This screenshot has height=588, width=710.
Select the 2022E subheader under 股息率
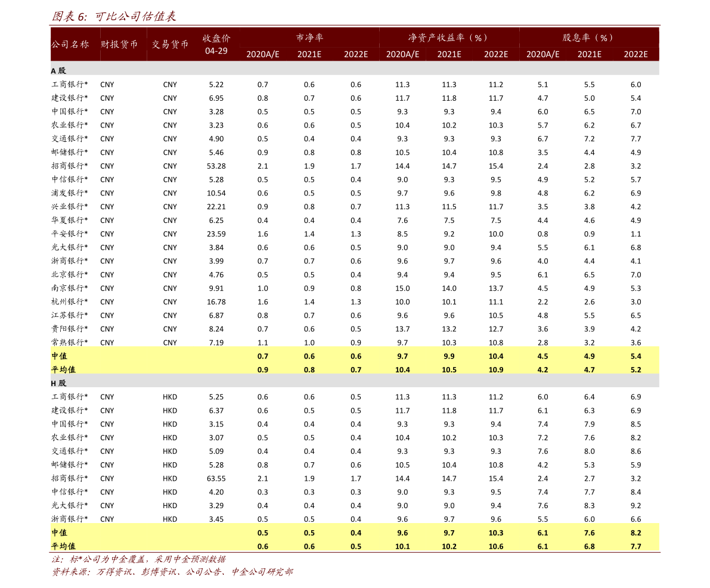(x=635, y=54)
